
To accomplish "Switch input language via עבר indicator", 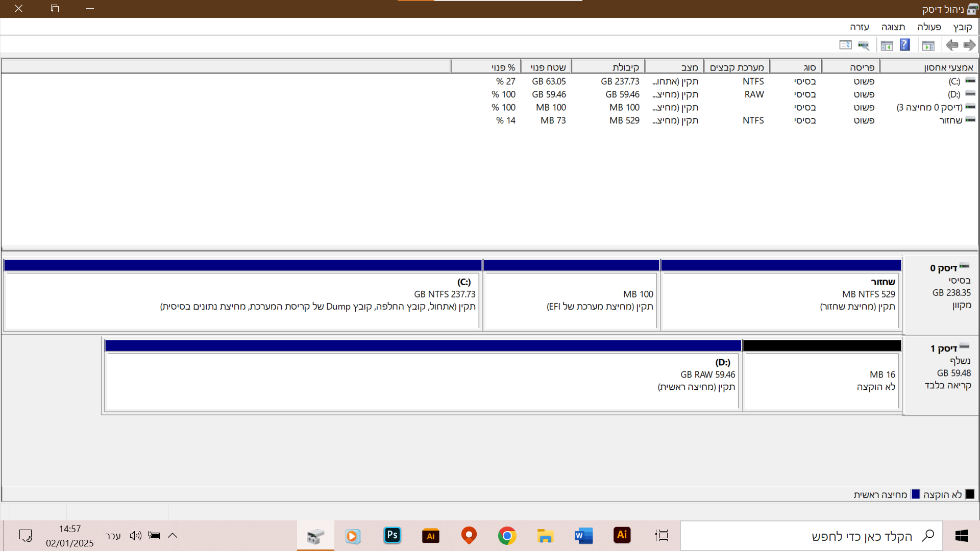I will point(113,536).
